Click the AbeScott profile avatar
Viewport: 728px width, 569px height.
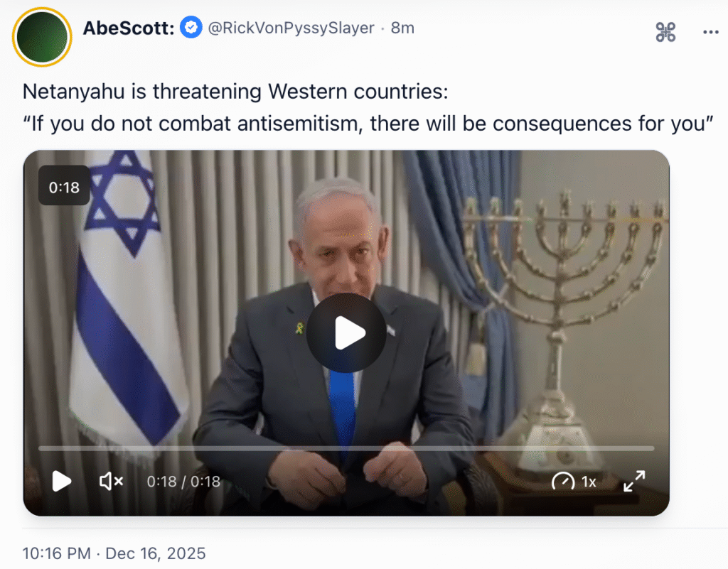42,37
